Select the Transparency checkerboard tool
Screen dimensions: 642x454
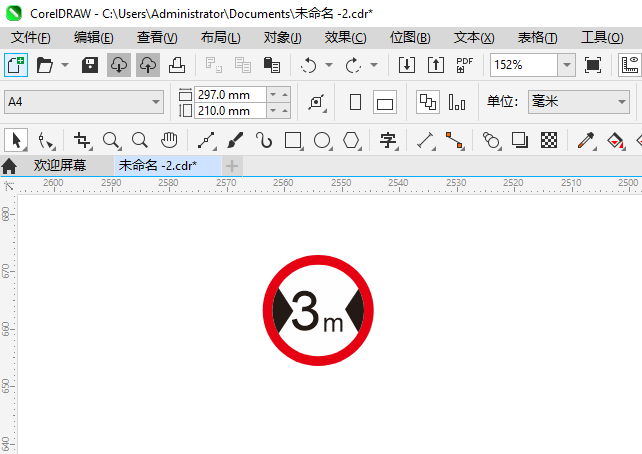pos(549,140)
